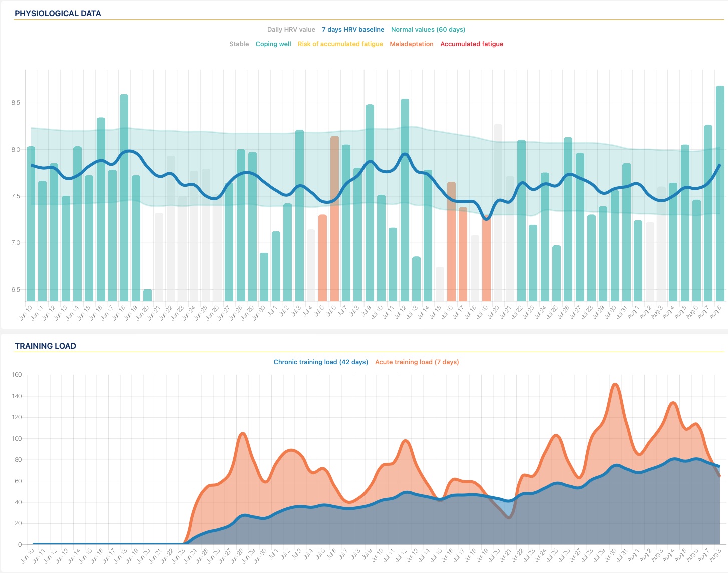Click the TRAINING LOAD section heading

tap(45, 346)
